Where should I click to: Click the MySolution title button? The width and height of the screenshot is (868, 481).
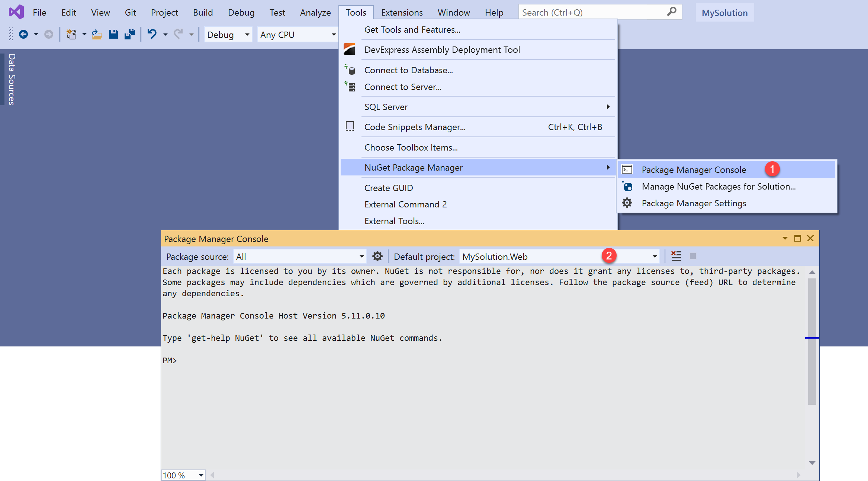[x=724, y=12]
